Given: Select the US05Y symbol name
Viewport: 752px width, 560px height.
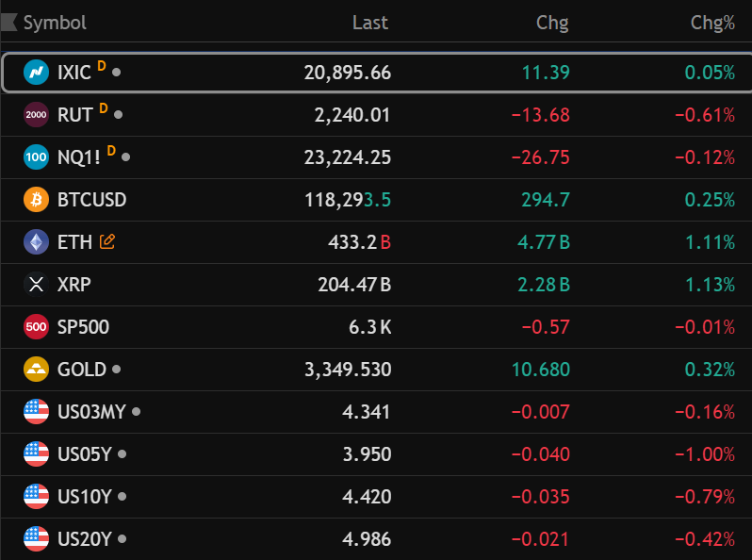Looking at the screenshot, I should [x=85, y=454].
